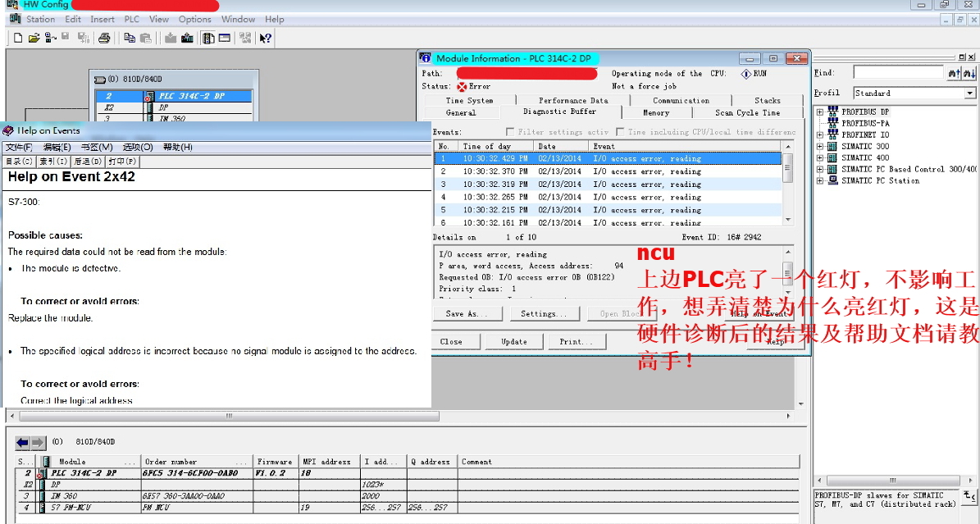Switch to the Scan Cycle Time tab
This screenshot has height=524, width=980.
[x=747, y=112]
